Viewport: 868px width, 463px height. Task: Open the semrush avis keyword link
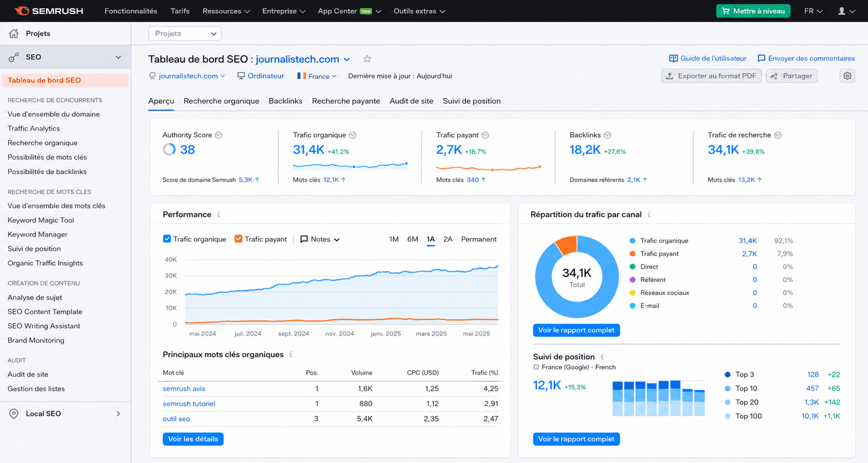184,389
